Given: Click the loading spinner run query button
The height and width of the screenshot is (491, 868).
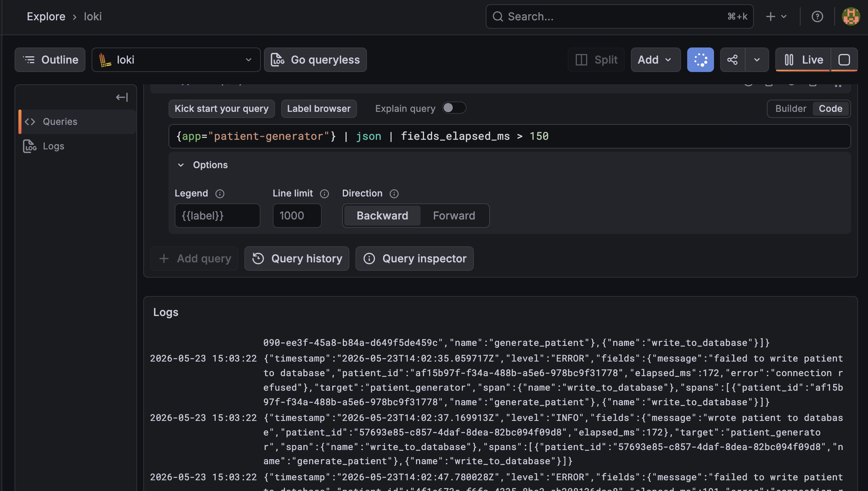Looking at the screenshot, I should point(700,60).
